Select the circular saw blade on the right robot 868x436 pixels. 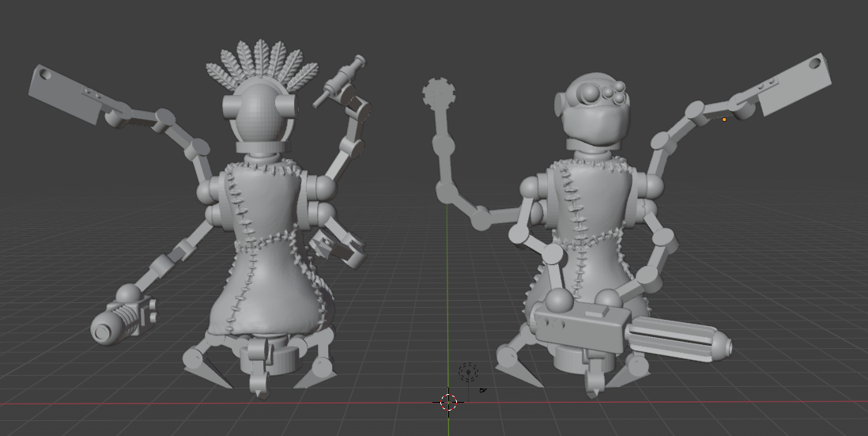tap(439, 94)
